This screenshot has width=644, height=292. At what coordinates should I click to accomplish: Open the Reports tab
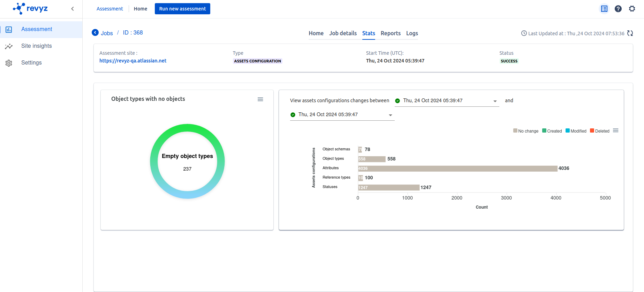(x=391, y=33)
